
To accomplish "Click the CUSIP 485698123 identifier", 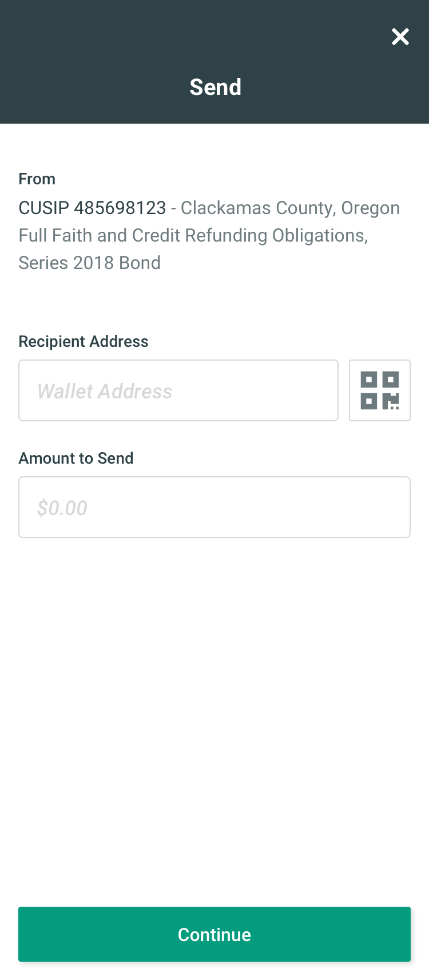I will tap(92, 208).
